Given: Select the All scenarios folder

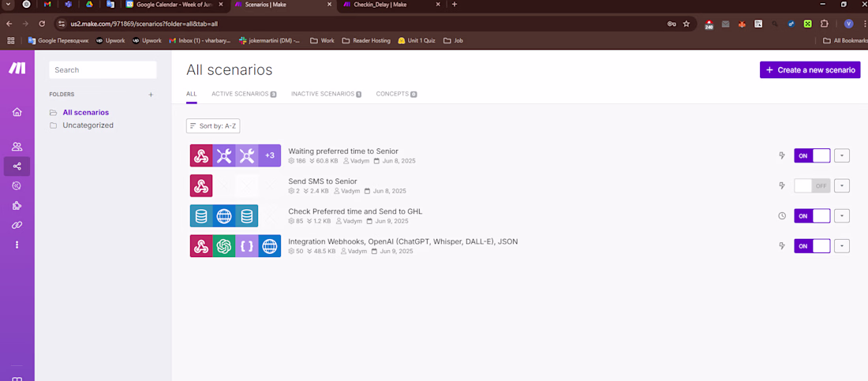Looking at the screenshot, I should [86, 113].
